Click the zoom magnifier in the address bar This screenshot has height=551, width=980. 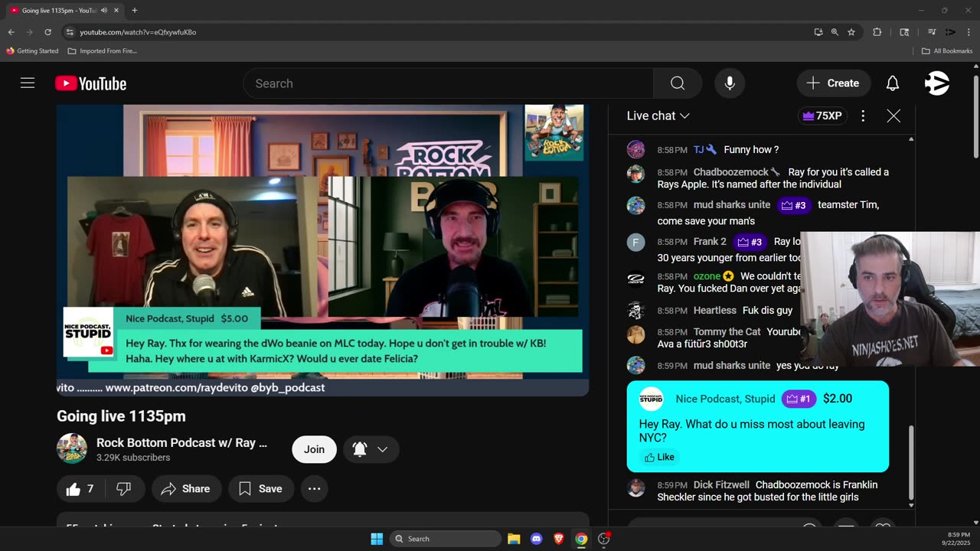(x=835, y=32)
